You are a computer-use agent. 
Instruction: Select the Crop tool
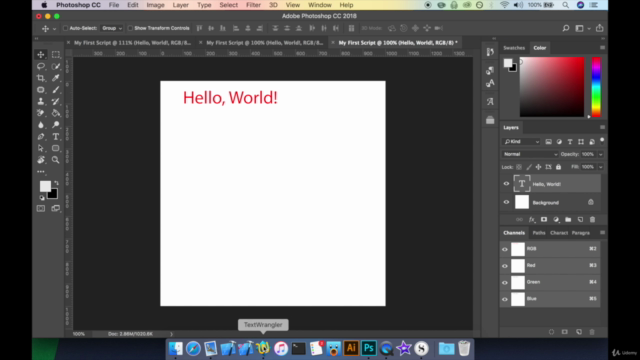[x=41, y=78]
